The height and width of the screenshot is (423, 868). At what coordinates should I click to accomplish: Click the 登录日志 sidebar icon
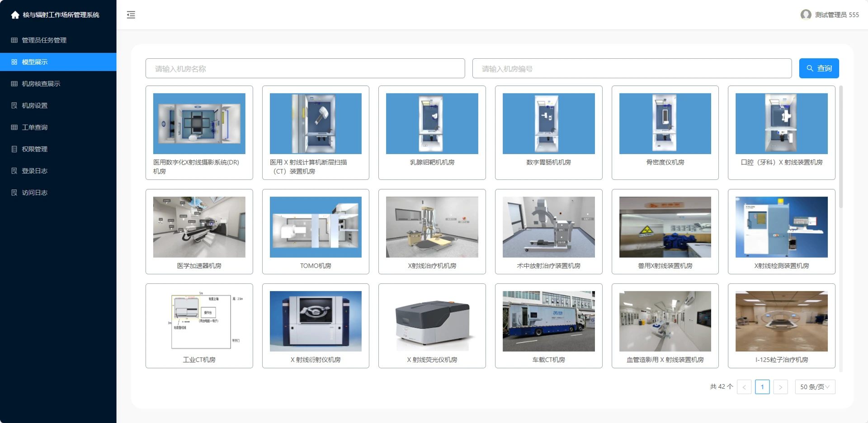[14, 171]
